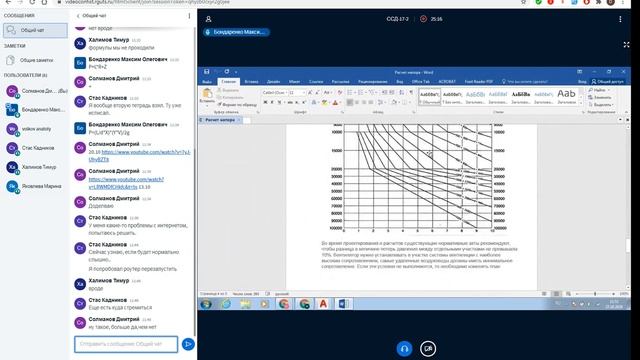640x360 pixels.
Task: Open the Word taskbar icon
Action: pos(343,304)
